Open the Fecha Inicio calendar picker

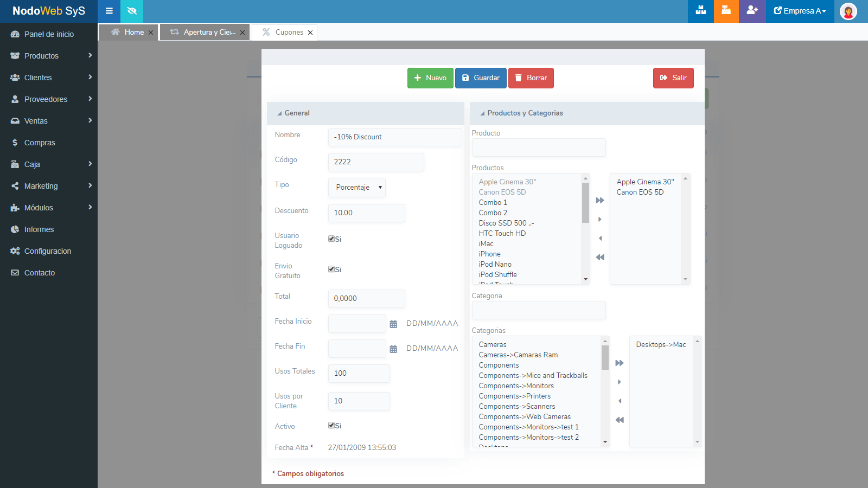click(393, 324)
